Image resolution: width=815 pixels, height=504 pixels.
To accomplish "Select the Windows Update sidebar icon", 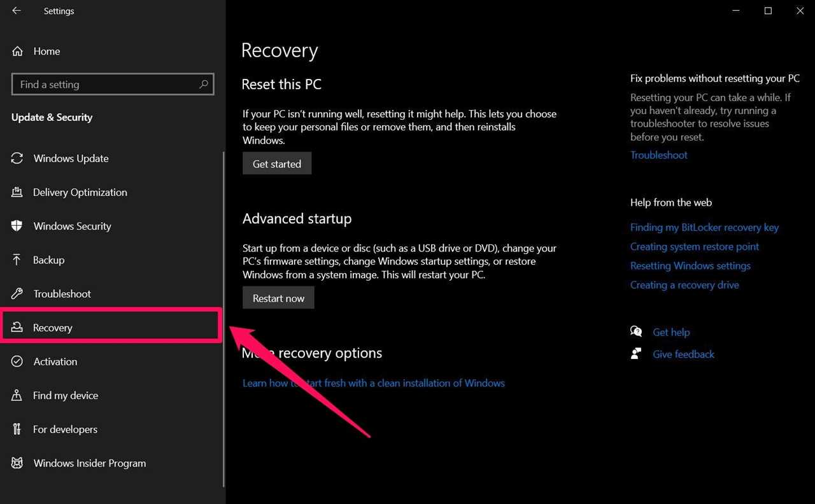I will click(x=17, y=158).
